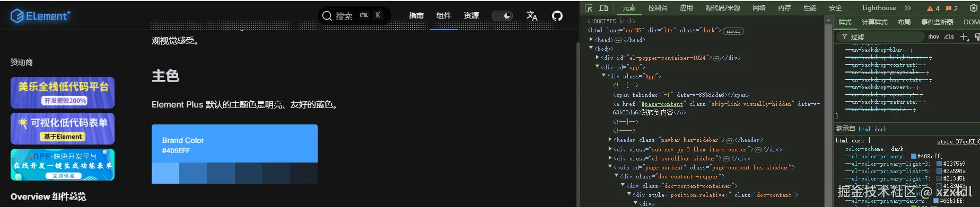Switch to the 性能 DevTools tab
980x207 pixels.
coord(810,8)
